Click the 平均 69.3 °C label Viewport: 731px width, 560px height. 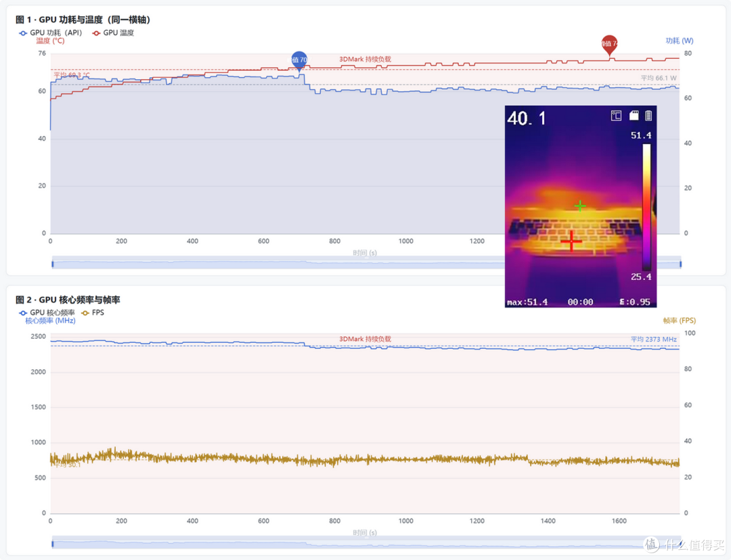(x=71, y=75)
